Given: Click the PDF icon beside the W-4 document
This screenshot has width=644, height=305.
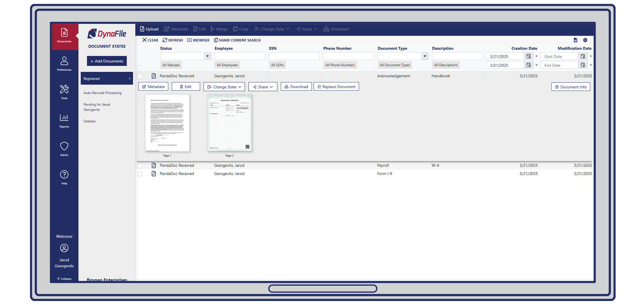Looking at the screenshot, I should pyautogui.click(x=154, y=165).
